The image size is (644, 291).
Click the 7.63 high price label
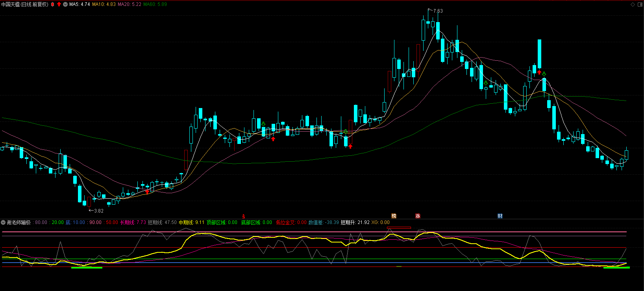pyautogui.click(x=438, y=11)
